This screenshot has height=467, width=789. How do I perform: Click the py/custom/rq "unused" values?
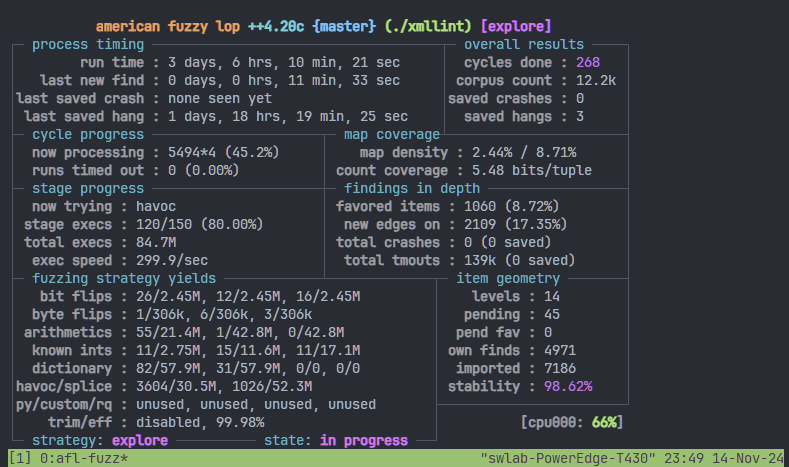pos(256,405)
